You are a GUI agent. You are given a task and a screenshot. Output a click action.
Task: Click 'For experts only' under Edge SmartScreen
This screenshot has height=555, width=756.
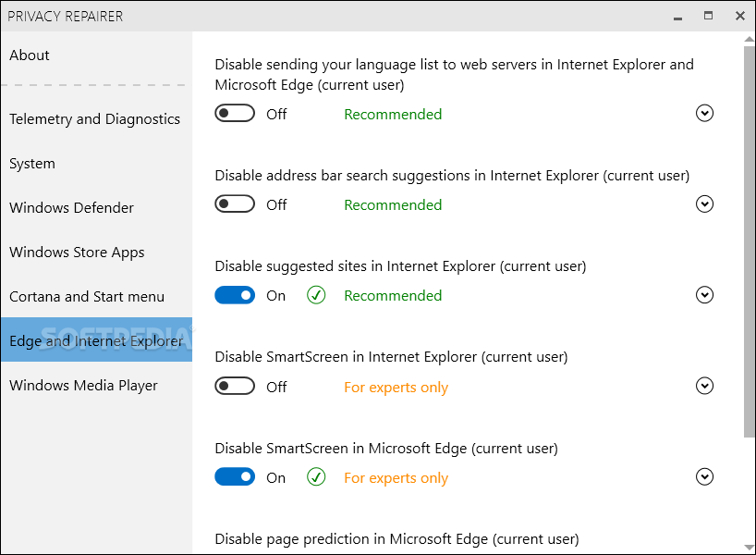pos(396,478)
